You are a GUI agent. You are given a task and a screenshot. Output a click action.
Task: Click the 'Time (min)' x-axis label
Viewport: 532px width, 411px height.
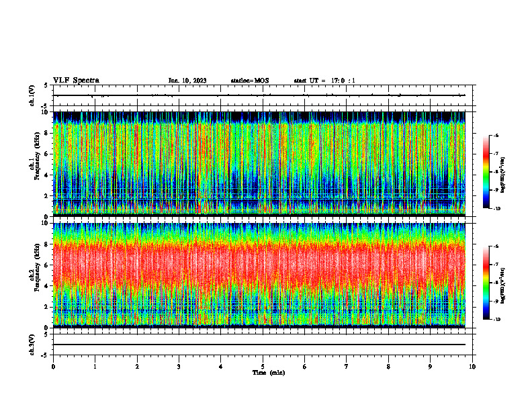(269, 373)
